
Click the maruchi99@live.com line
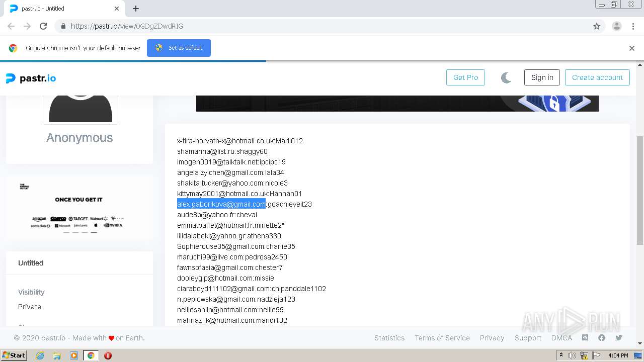click(x=232, y=257)
